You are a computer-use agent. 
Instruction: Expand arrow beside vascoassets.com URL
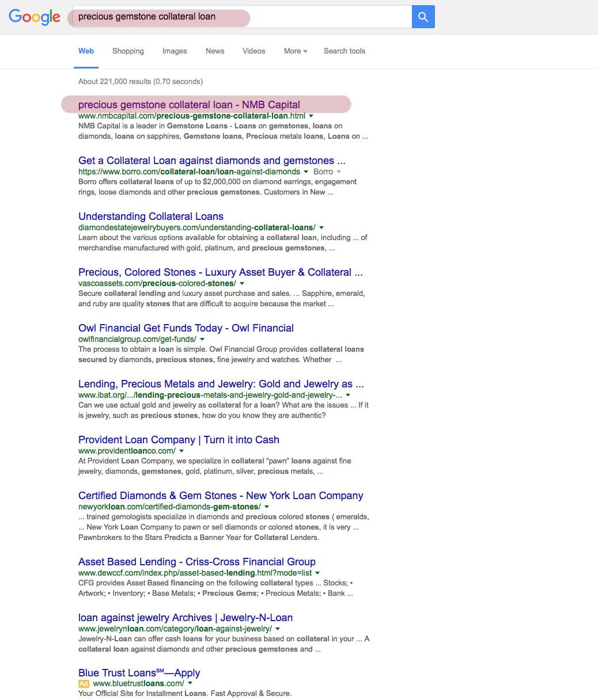241,284
